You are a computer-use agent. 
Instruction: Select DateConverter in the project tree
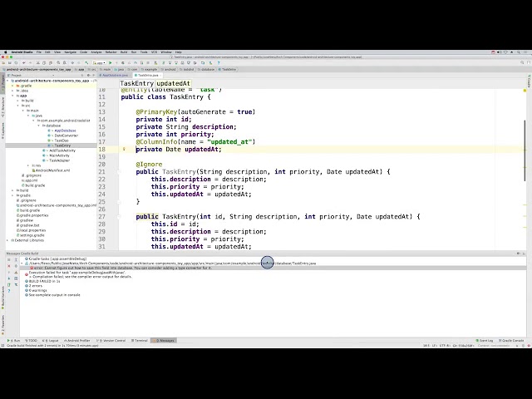[66, 135]
